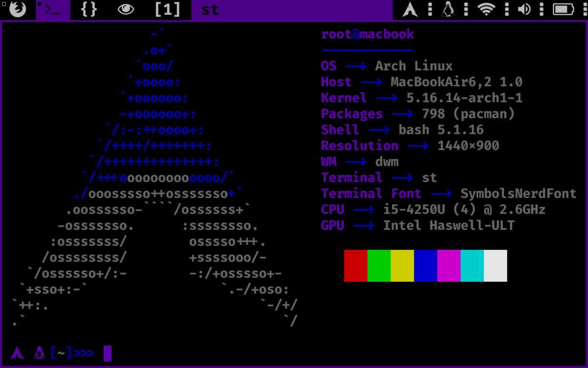Switch to the Firefox tag in dwm bar
Viewport: 588px width, 368px height.
coord(18,9)
